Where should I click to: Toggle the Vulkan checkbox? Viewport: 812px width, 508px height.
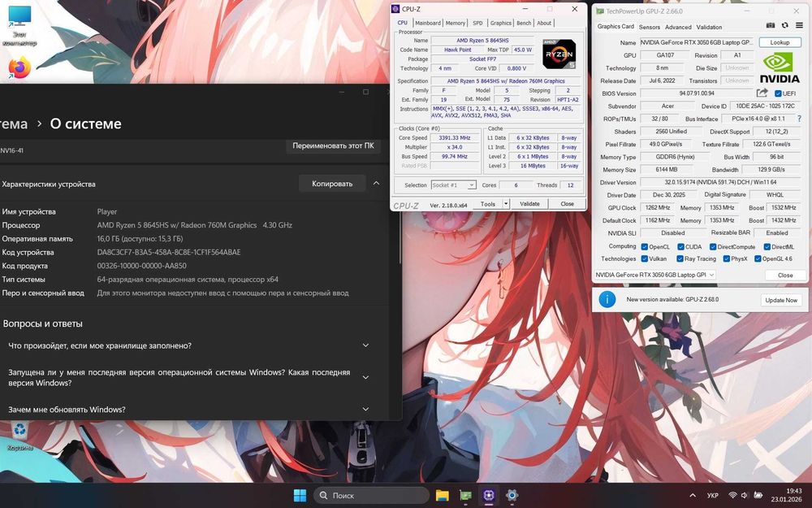(x=644, y=258)
